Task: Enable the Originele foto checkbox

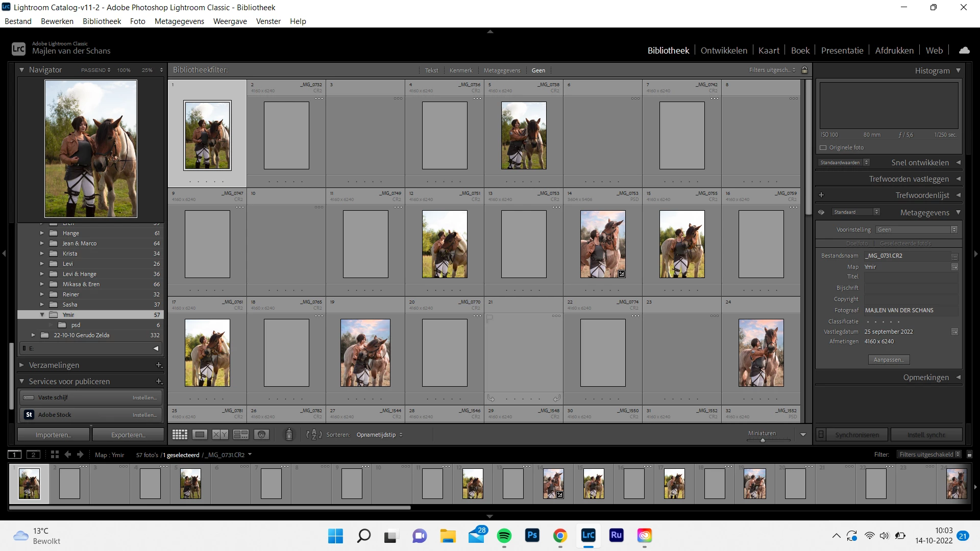Action: tap(823, 147)
